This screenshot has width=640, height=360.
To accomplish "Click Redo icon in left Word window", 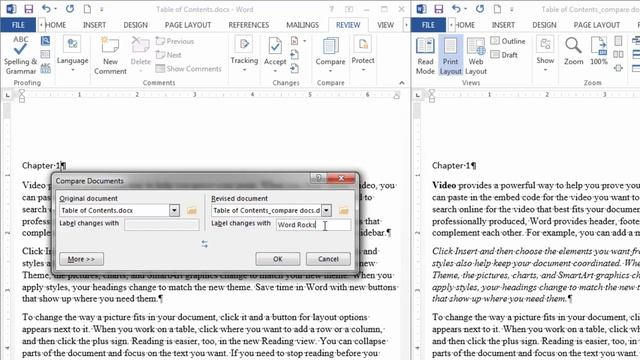I will (x=70, y=9).
